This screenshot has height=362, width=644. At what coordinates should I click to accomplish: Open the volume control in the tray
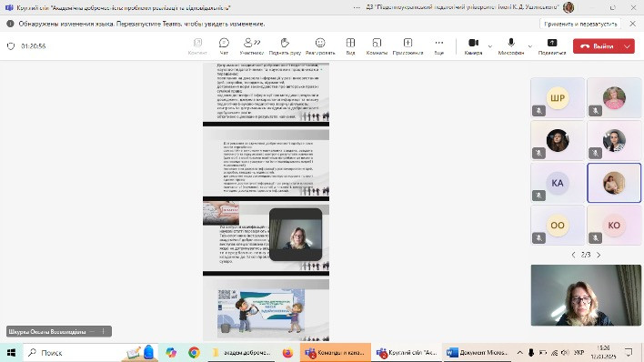click(x=565, y=353)
